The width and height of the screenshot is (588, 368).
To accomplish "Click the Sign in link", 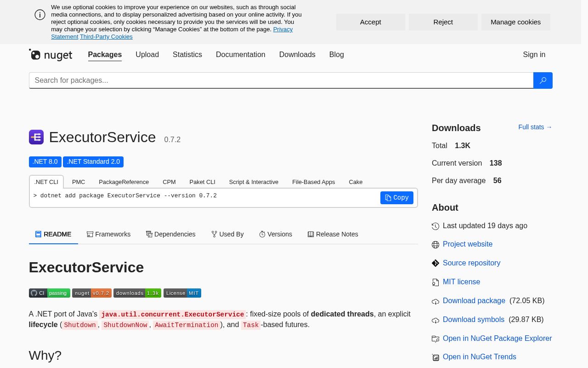I will click(x=534, y=55).
